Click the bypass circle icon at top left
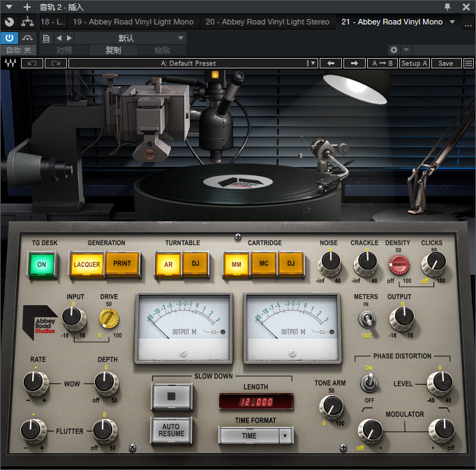 [x=9, y=22]
